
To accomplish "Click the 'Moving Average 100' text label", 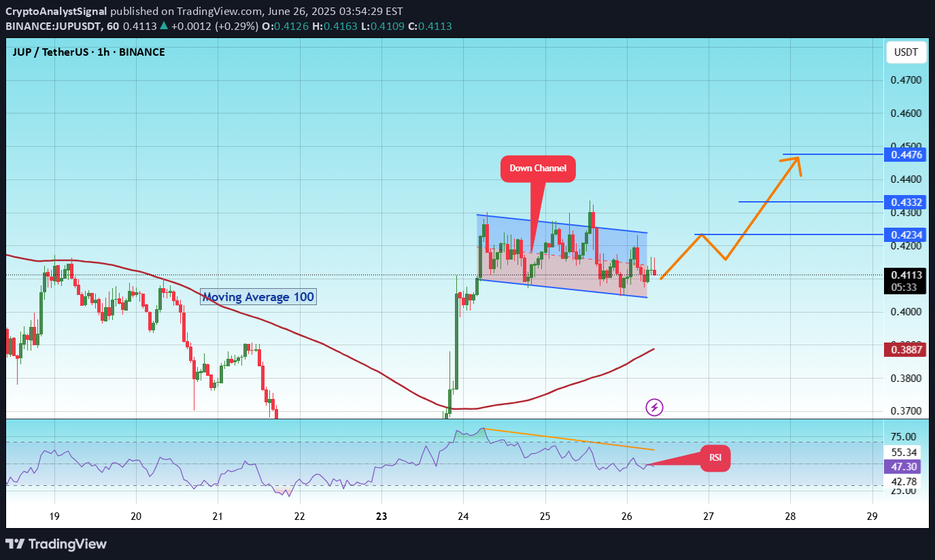I will click(x=258, y=297).
